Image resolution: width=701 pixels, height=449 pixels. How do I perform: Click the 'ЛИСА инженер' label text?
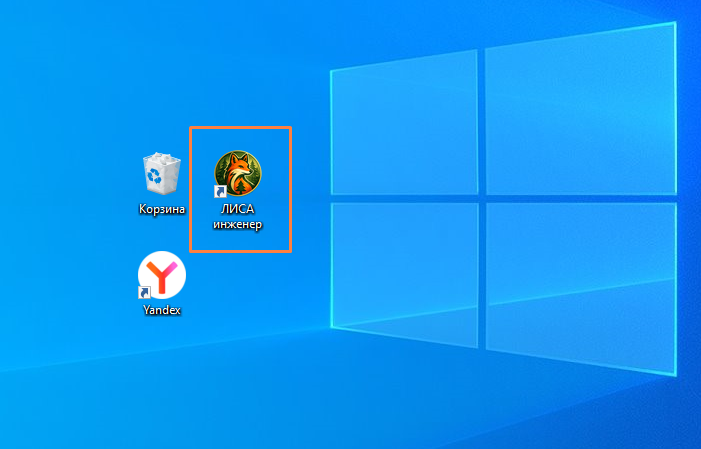pyautogui.click(x=238, y=216)
